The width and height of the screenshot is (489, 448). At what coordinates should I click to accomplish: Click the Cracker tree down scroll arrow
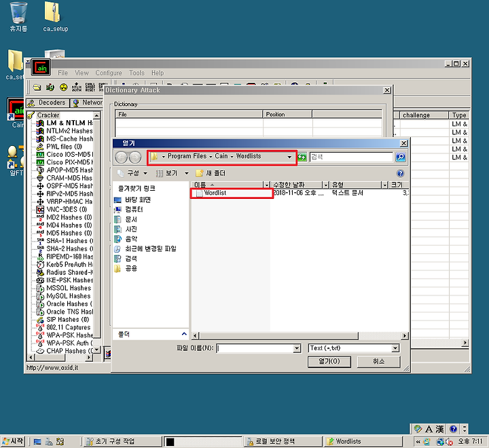[97, 350]
